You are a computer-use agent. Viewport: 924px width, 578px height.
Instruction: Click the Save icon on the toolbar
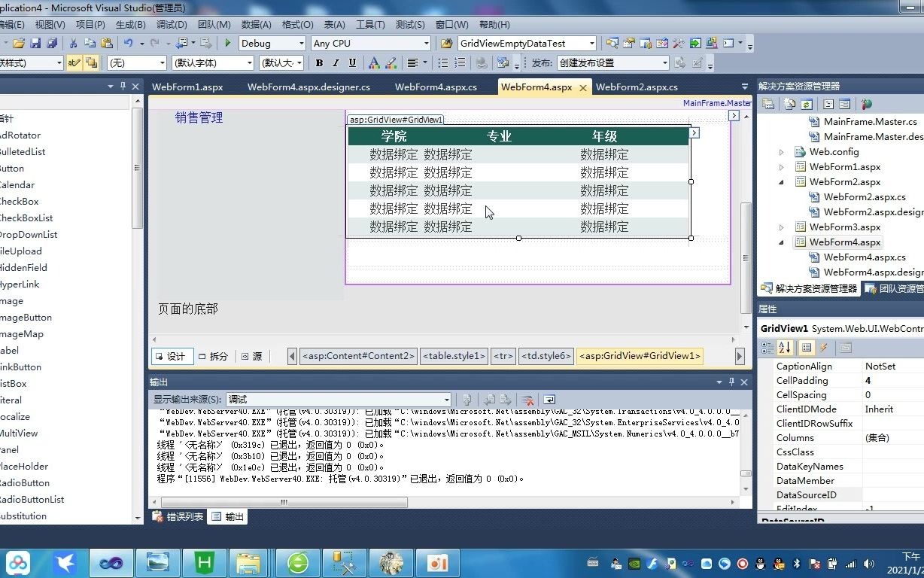tap(35, 43)
